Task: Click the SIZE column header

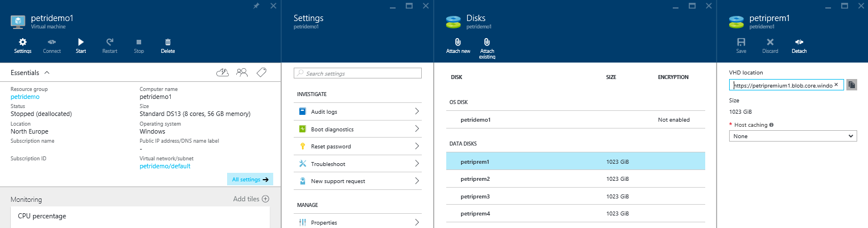Action: pyautogui.click(x=611, y=77)
